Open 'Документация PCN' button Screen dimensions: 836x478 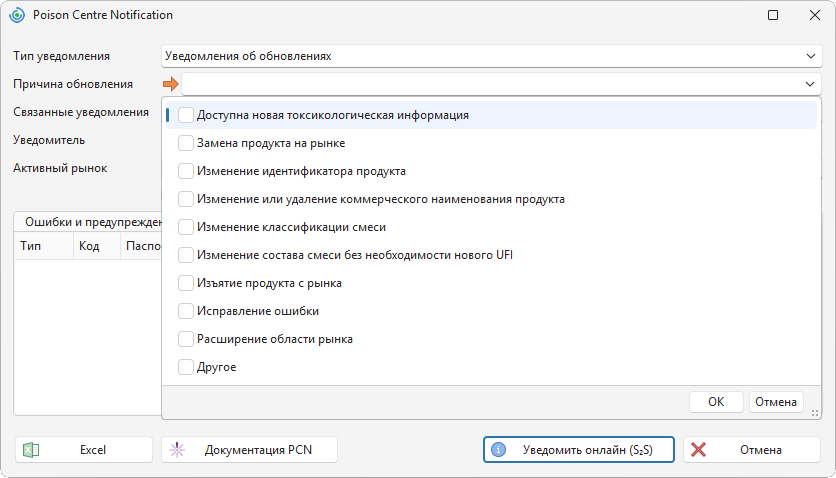tap(250, 450)
